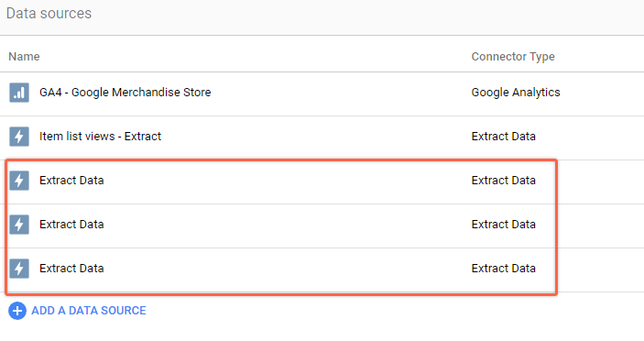Select the second Extract Data source name
644x341 pixels.
pyautogui.click(x=71, y=225)
